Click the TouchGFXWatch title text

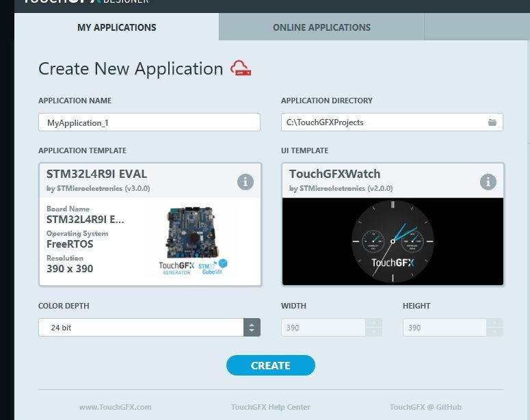(x=334, y=174)
